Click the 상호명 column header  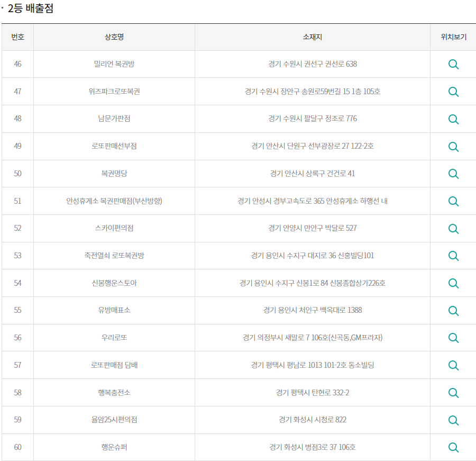point(114,37)
